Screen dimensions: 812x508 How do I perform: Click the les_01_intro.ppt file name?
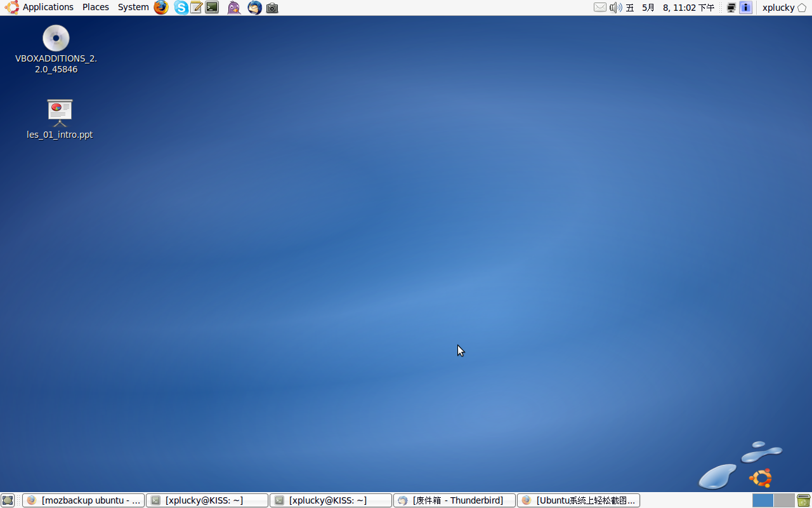point(60,135)
